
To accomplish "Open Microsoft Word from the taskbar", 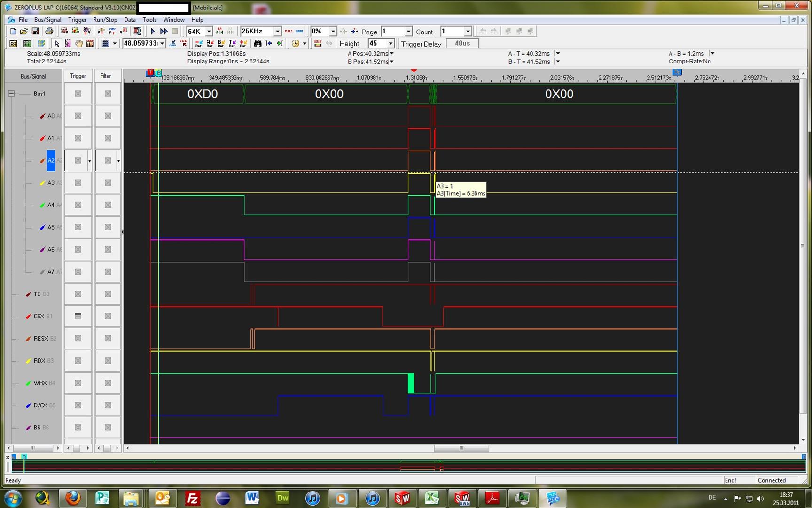I will click(x=252, y=498).
